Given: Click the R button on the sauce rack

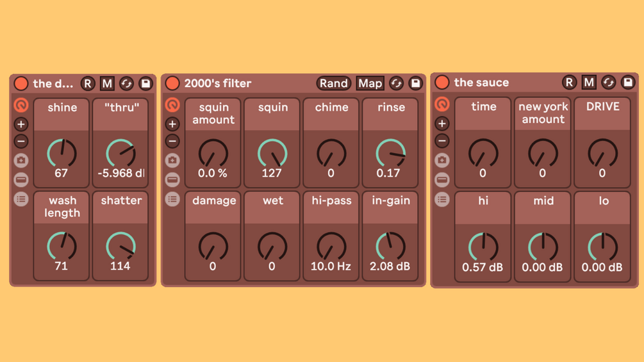Looking at the screenshot, I should tap(569, 83).
